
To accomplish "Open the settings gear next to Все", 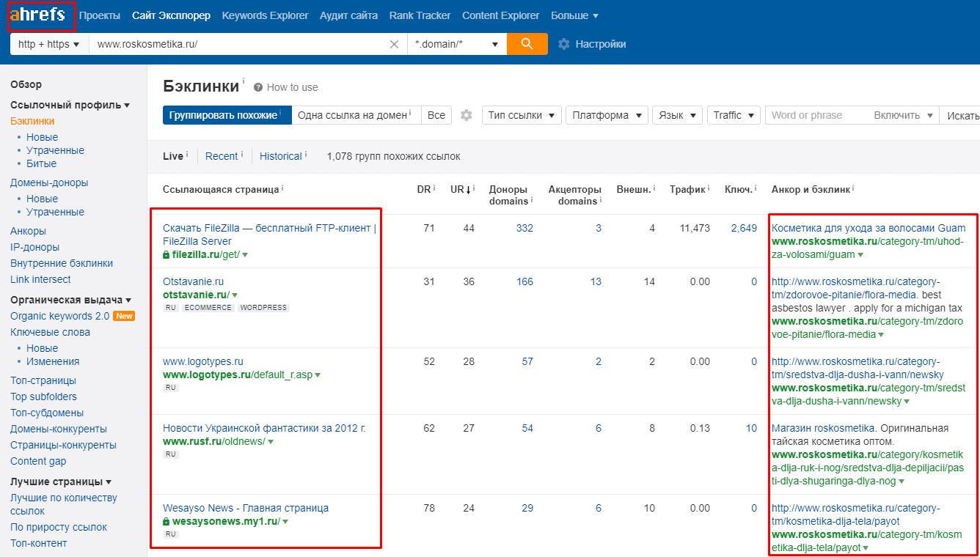I will [466, 115].
